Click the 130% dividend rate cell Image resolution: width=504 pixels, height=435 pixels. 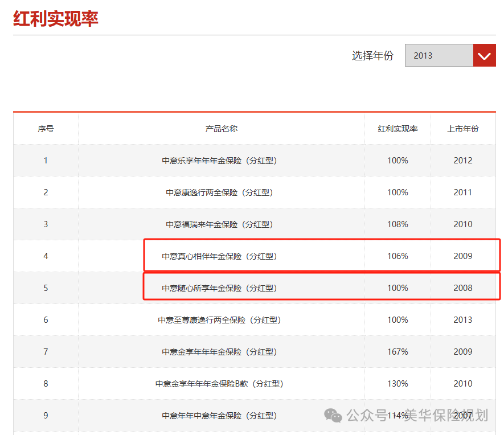[x=398, y=384]
